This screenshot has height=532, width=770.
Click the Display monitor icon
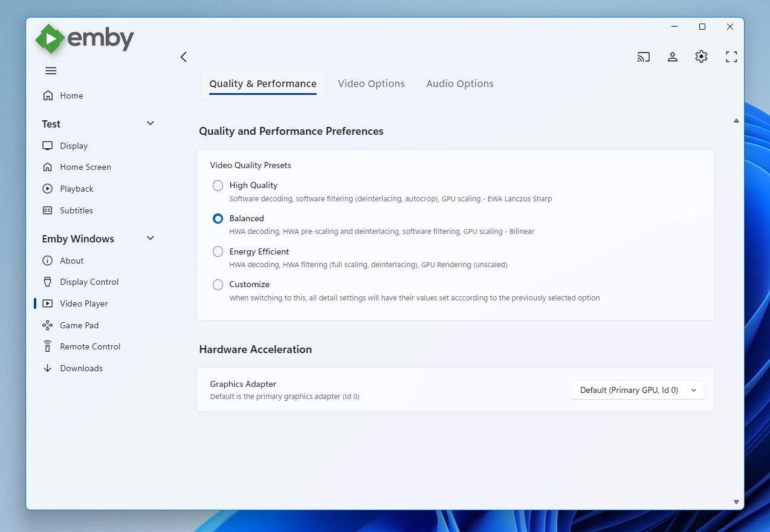tap(48, 146)
